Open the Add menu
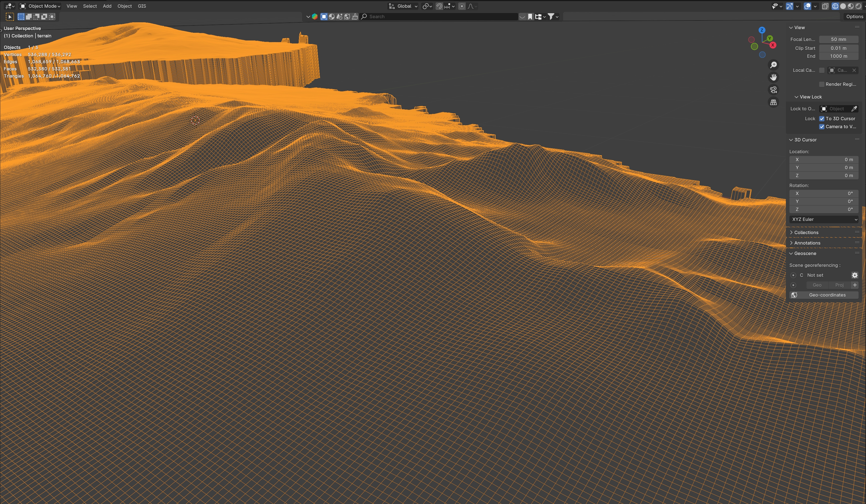866x504 pixels. [x=107, y=6]
